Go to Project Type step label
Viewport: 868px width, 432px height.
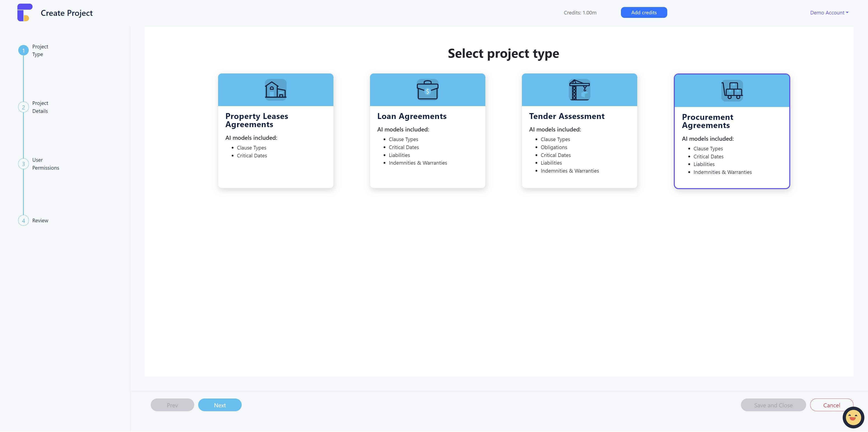click(40, 51)
